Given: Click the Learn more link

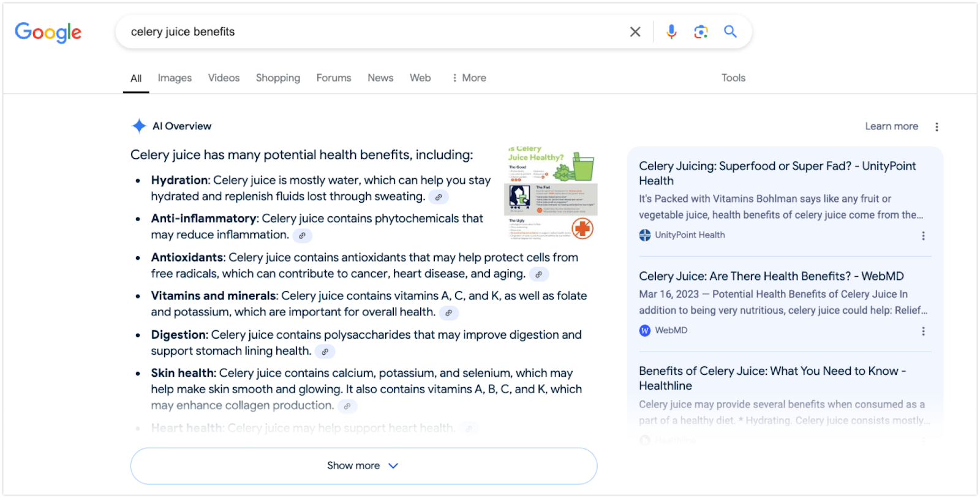Looking at the screenshot, I should 891,126.
